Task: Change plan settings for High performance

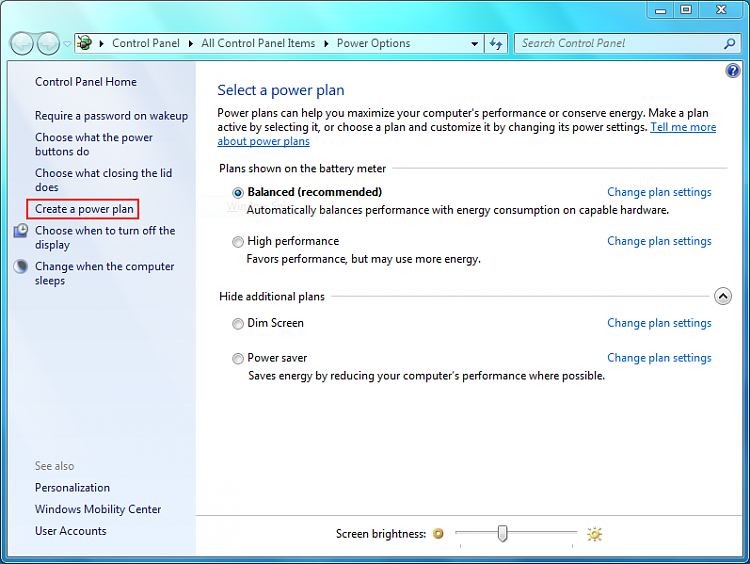Action: click(x=659, y=241)
